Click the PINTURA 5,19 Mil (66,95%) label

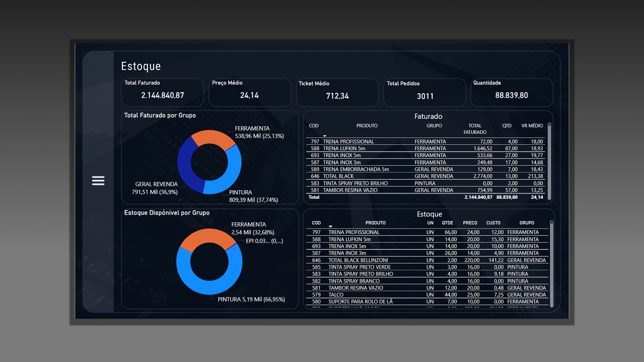(x=251, y=299)
